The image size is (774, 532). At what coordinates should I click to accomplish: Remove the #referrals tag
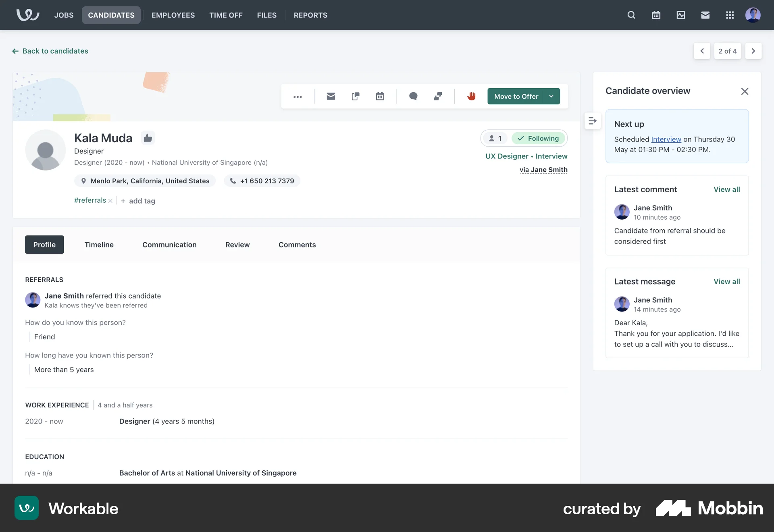pyautogui.click(x=110, y=201)
